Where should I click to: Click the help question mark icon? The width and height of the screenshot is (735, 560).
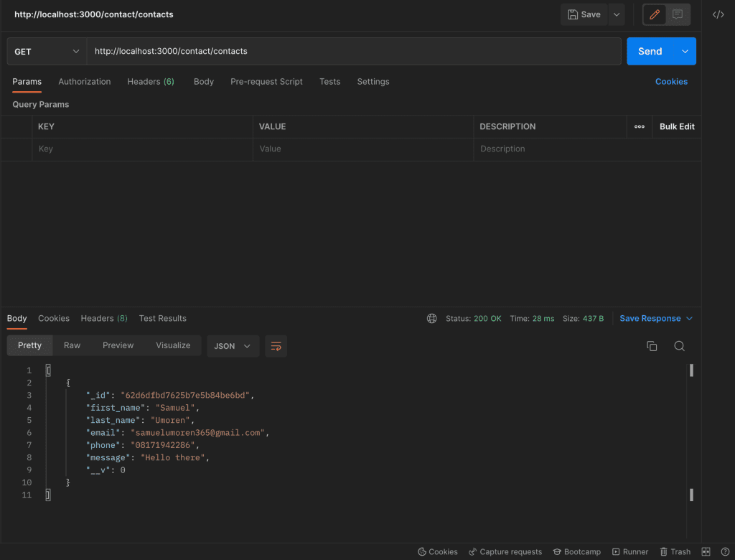725,552
